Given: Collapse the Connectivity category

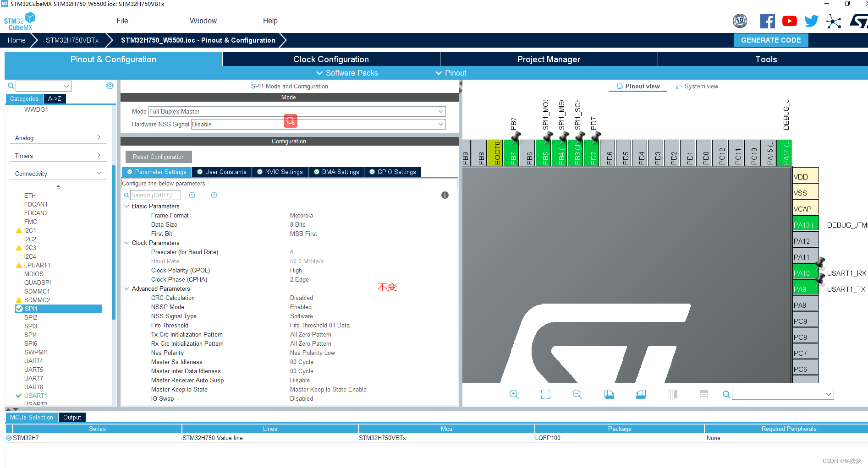Looking at the screenshot, I should point(58,174).
